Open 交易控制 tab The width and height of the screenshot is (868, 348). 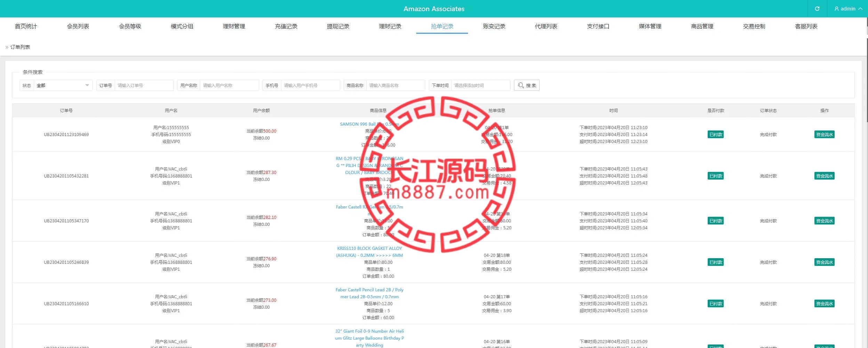tap(754, 26)
